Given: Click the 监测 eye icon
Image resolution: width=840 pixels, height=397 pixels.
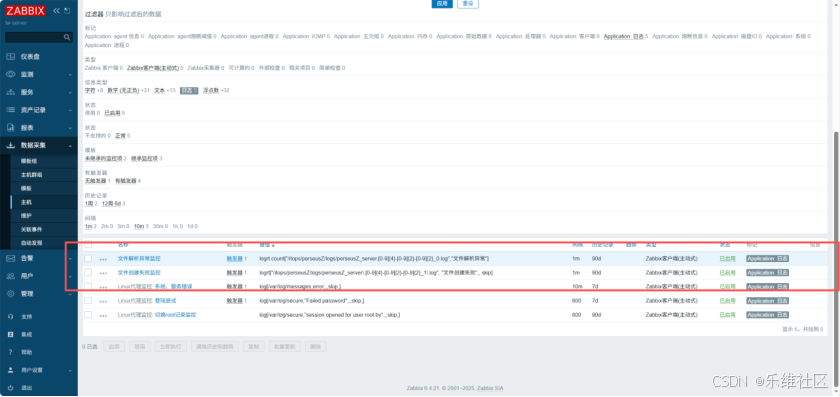Looking at the screenshot, I should point(10,74).
